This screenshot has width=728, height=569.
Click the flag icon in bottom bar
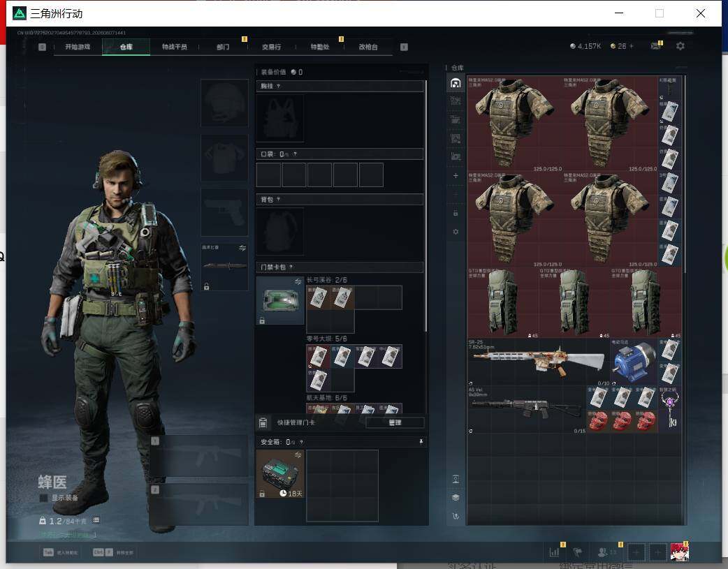578,552
